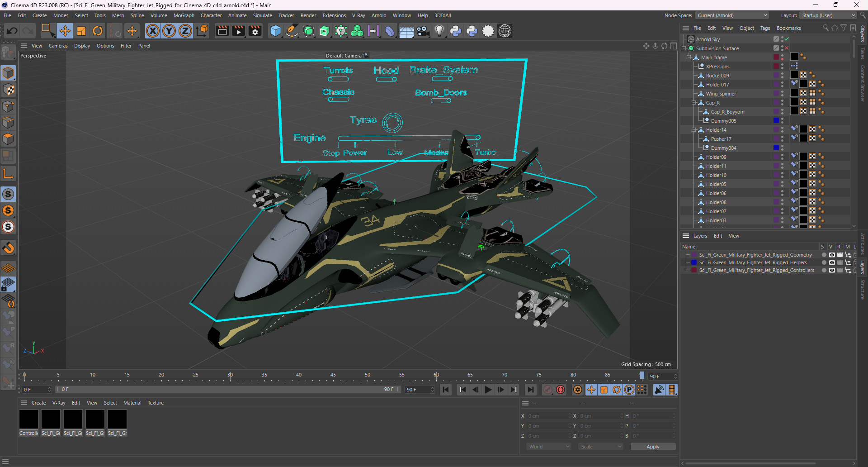This screenshot has height=467, width=868.
Task: Select the Wing_spinner object
Action: (x=721, y=94)
